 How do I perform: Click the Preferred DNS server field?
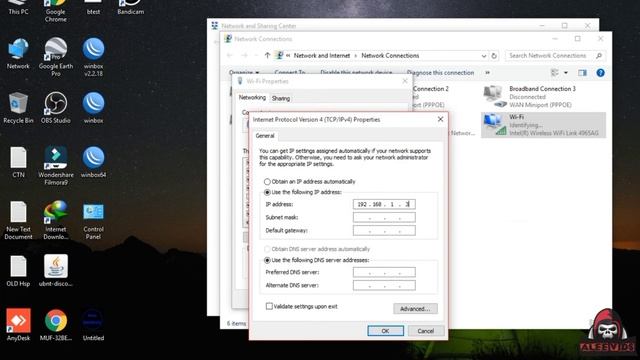pos(384,272)
